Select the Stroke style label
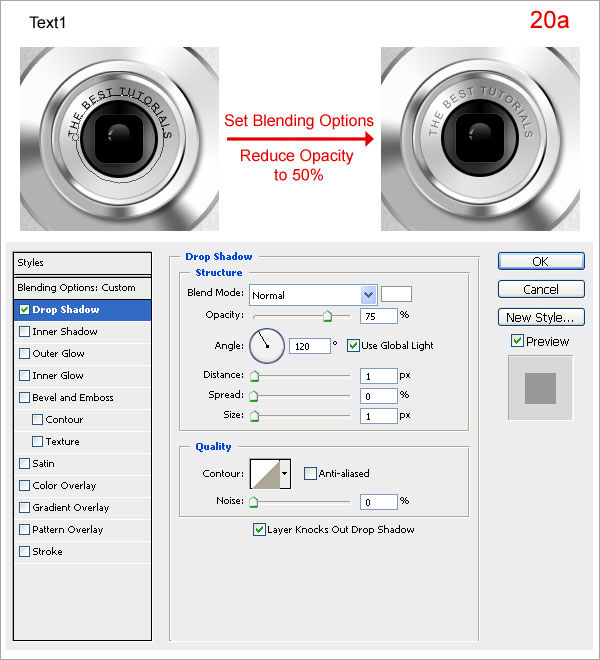This screenshot has width=600, height=660. [48, 551]
